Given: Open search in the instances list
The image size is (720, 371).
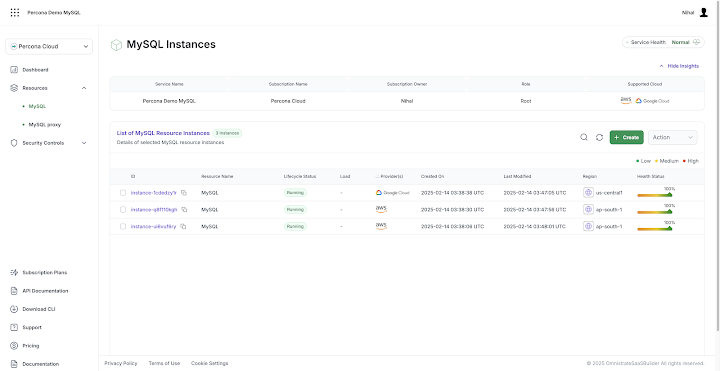Looking at the screenshot, I should click(584, 137).
